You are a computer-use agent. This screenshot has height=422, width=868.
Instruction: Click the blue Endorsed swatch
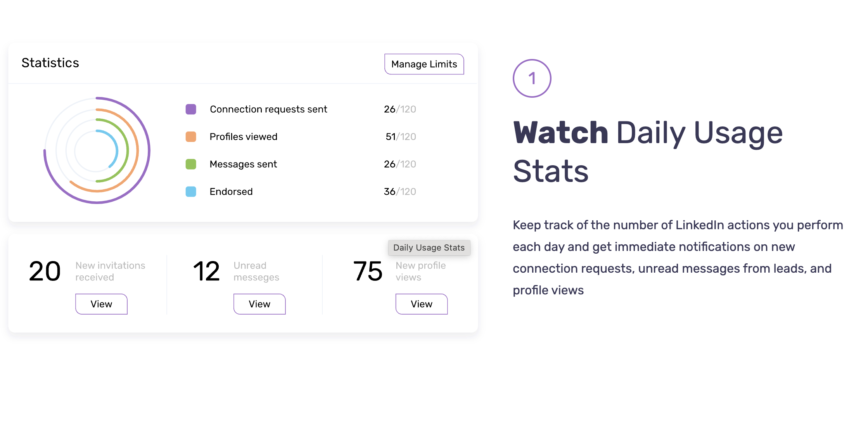pos(191,192)
